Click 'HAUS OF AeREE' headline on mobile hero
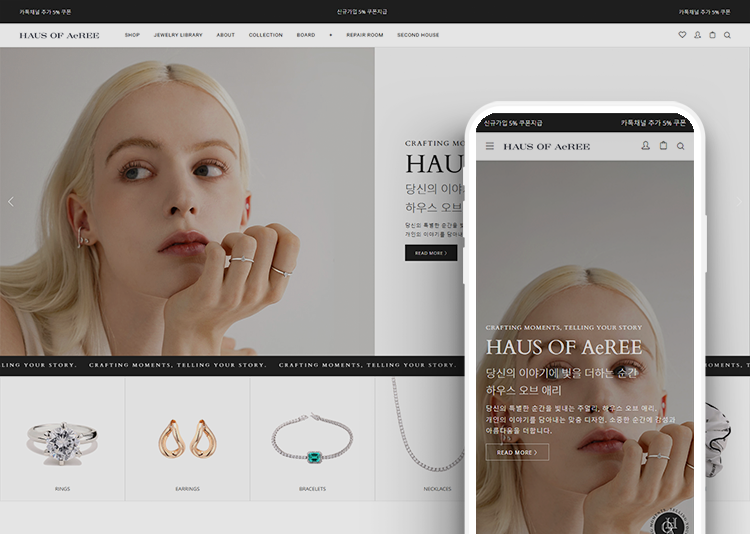The width and height of the screenshot is (750, 534). 563,347
